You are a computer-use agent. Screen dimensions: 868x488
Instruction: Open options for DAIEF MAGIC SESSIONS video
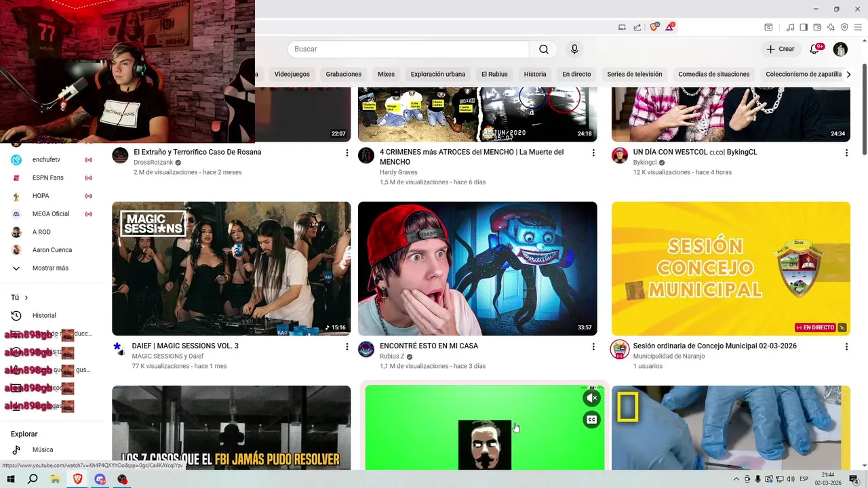coord(347,347)
